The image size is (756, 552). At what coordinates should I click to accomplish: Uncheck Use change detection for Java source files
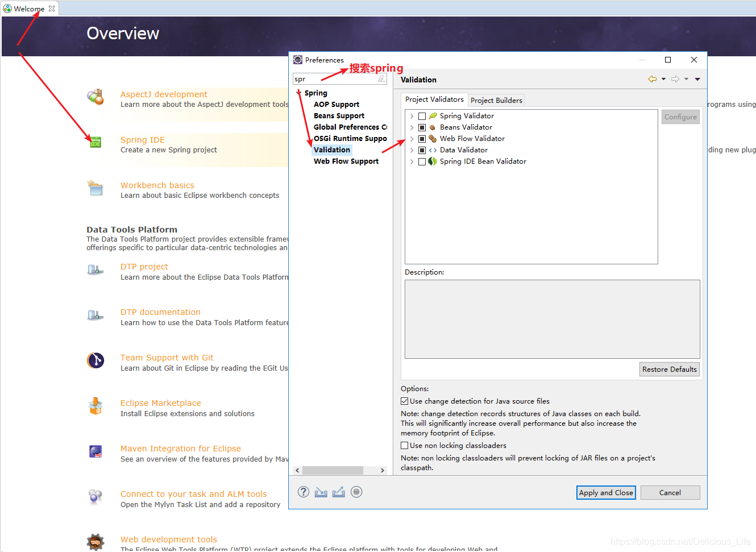click(x=405, y=401)
